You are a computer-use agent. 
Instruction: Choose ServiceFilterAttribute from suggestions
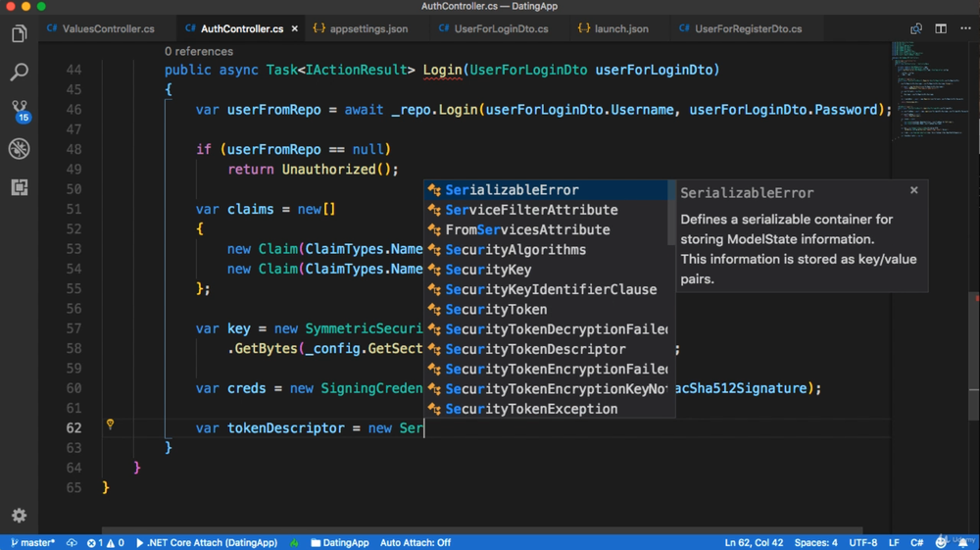tap(546, 210)
